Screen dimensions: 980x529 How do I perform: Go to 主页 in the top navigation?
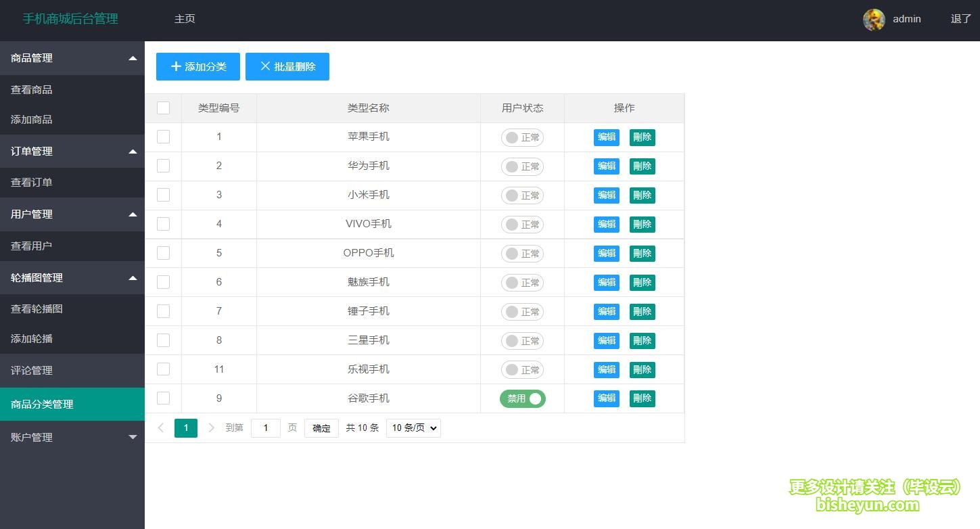coord(185,19)
